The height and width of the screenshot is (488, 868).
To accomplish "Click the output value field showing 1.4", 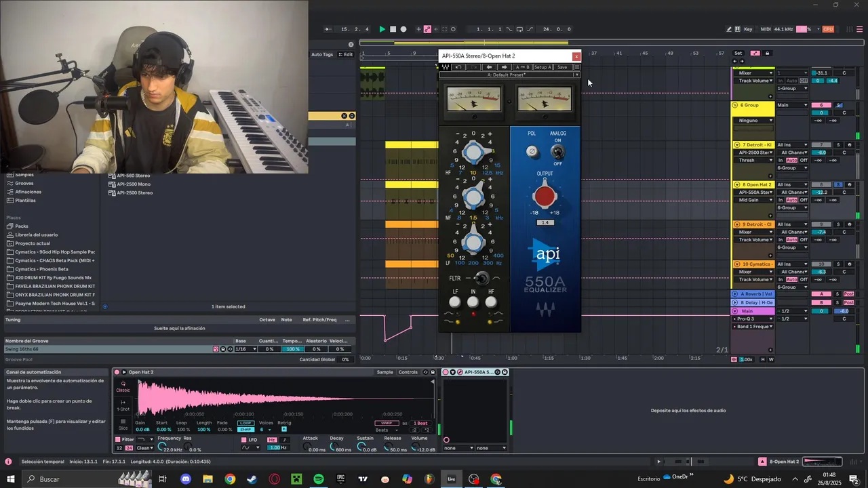I will coord(545,222).
